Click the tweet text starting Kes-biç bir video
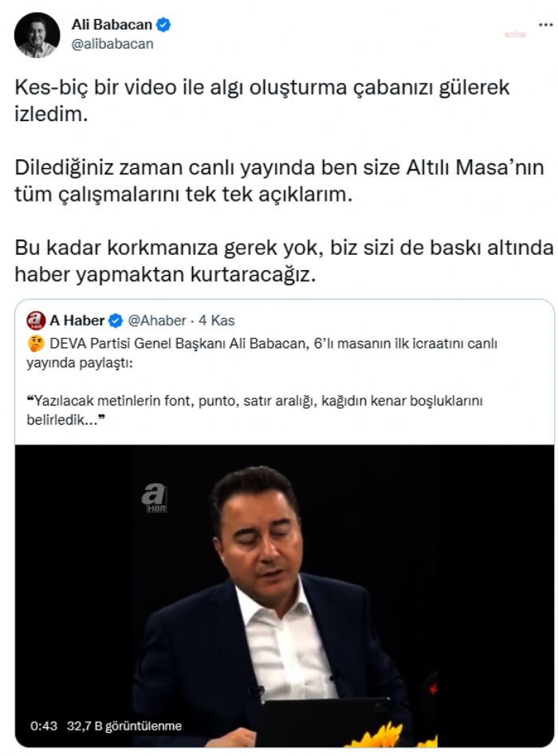Image resolution: width=558 pixels, height=756 pixels. 262,100
